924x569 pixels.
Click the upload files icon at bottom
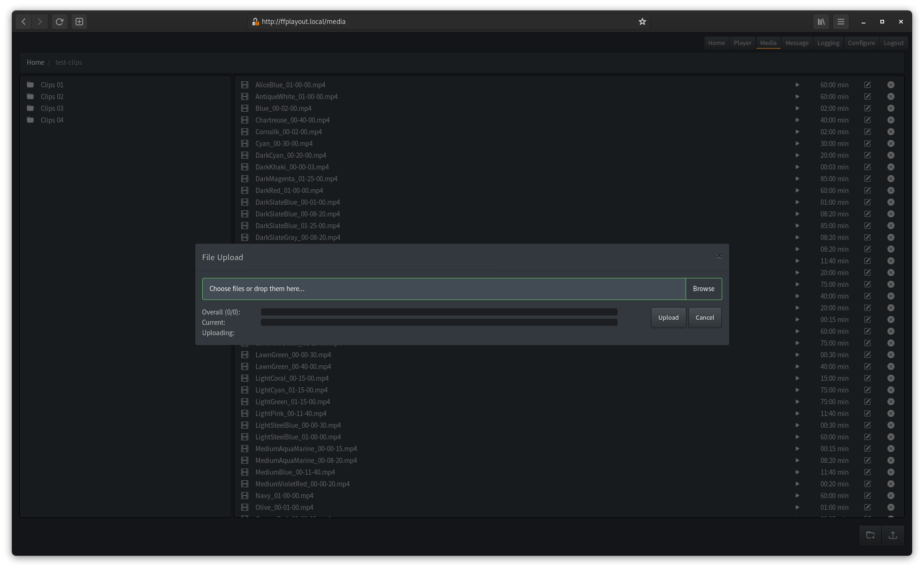click(893, 535)
